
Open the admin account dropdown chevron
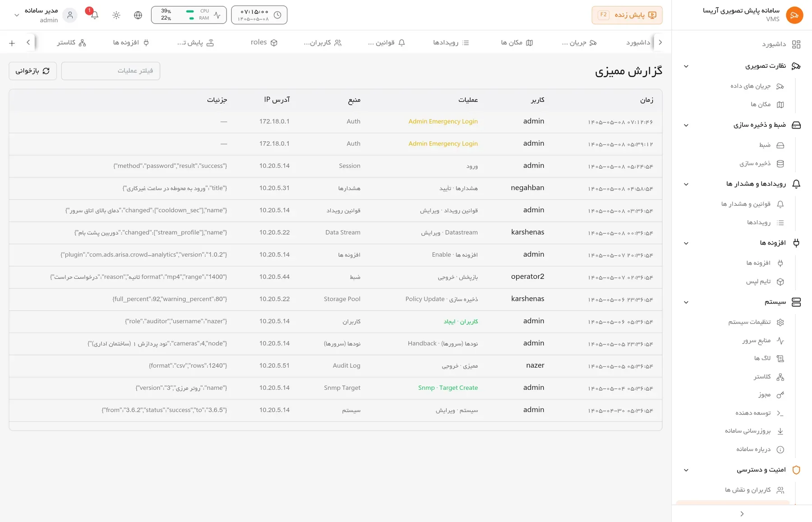click(x=17, y=15)
